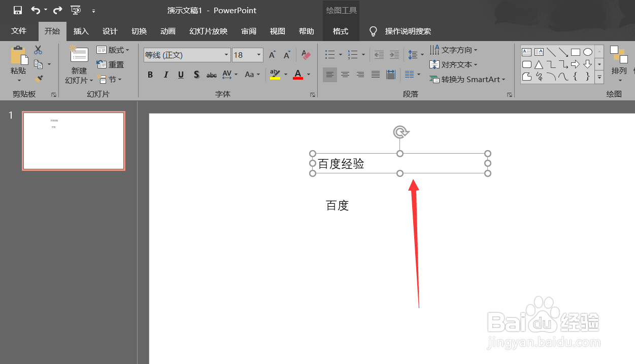
Task: Click the Increase List Level icon
Action: point(394,54)
